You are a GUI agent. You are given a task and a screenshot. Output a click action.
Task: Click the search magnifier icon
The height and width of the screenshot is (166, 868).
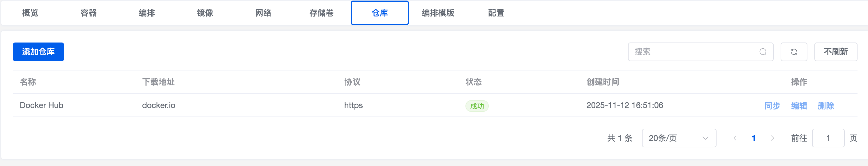(x=763, y=52)
